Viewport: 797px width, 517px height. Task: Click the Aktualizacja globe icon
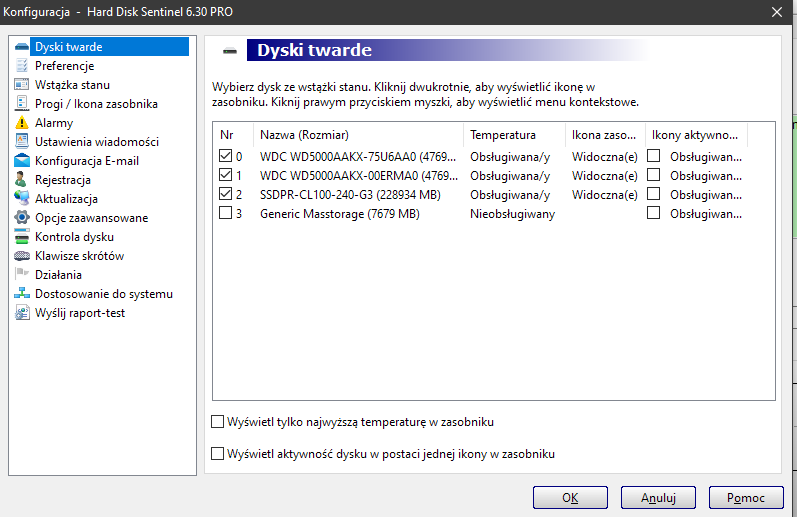[23, 199]
